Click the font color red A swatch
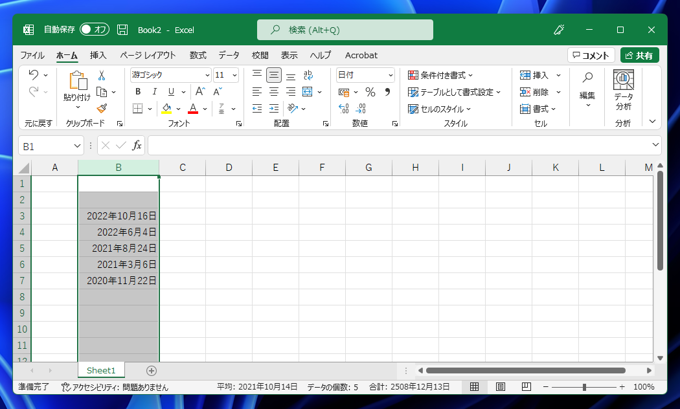 point(193,109)
